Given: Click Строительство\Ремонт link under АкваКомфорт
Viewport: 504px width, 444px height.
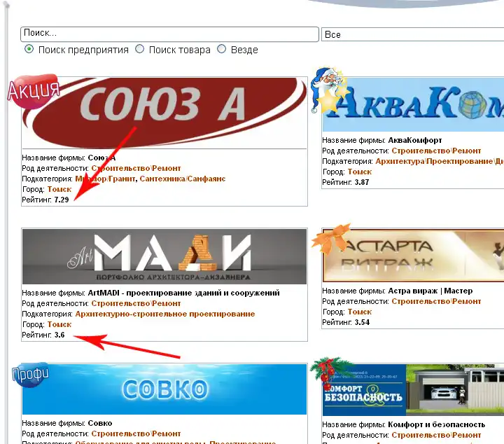Looking at the screenshot, I should pos(436,151).
